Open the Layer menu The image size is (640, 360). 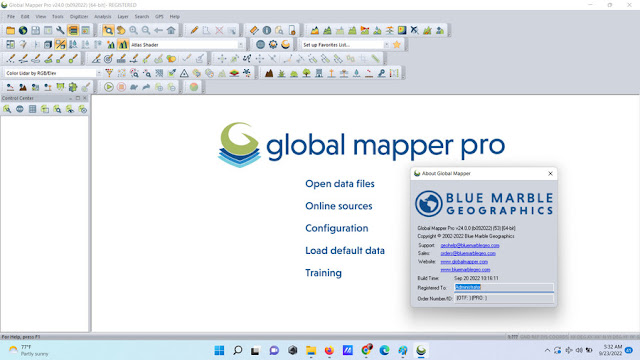point(123,17)
